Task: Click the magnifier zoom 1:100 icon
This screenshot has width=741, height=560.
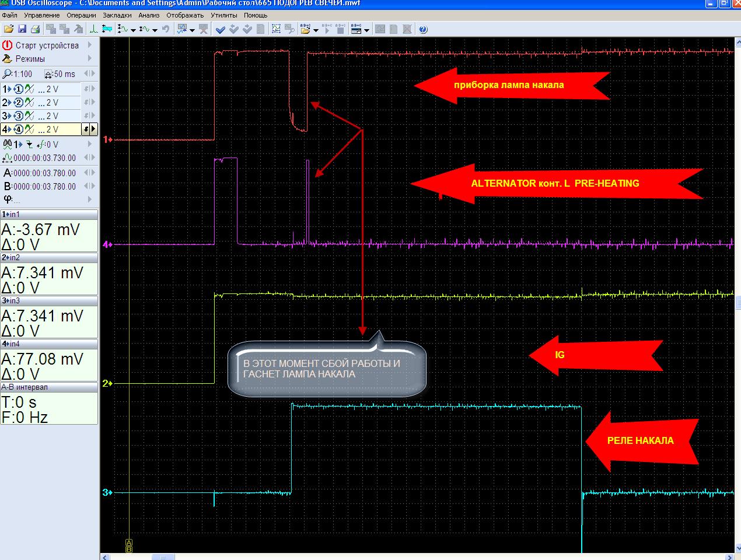Action: point(8,74)
